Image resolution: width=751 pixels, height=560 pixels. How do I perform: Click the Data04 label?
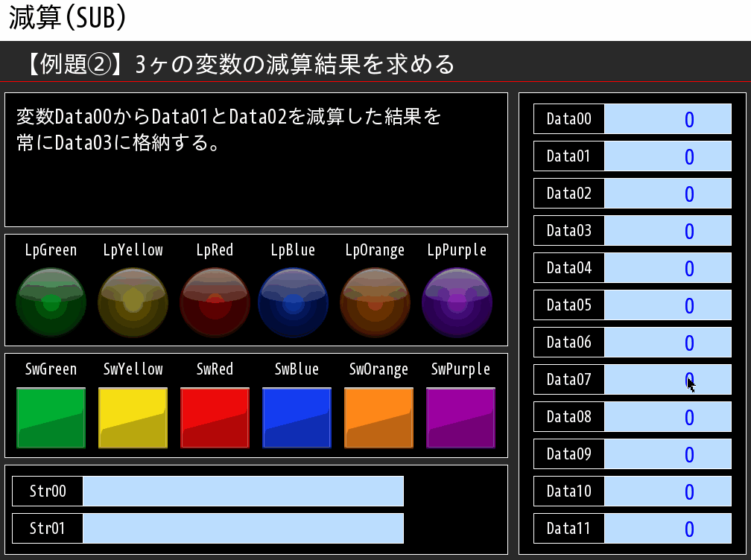tap(569, 268)
